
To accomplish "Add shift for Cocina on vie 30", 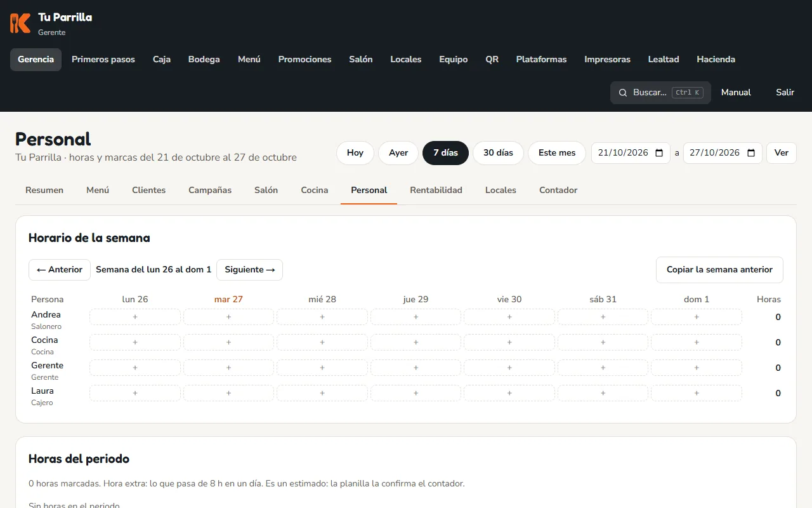I will pyautogui.click(x=509, y=342).
